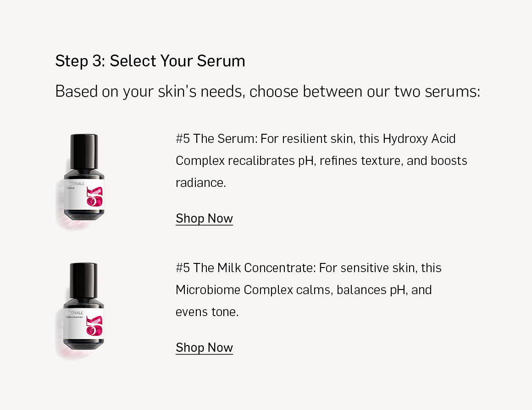Screen dimensions: 532x410
Task: Click the words 'Hydroxy Acid' in description
Action: point(419,139)
